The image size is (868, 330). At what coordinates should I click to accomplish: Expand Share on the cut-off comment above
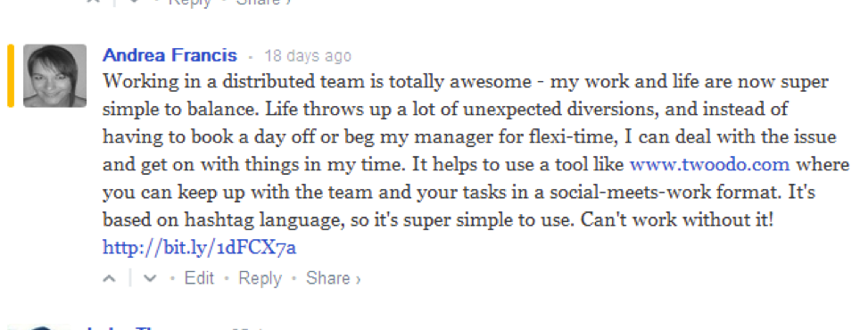pos(263,2)
